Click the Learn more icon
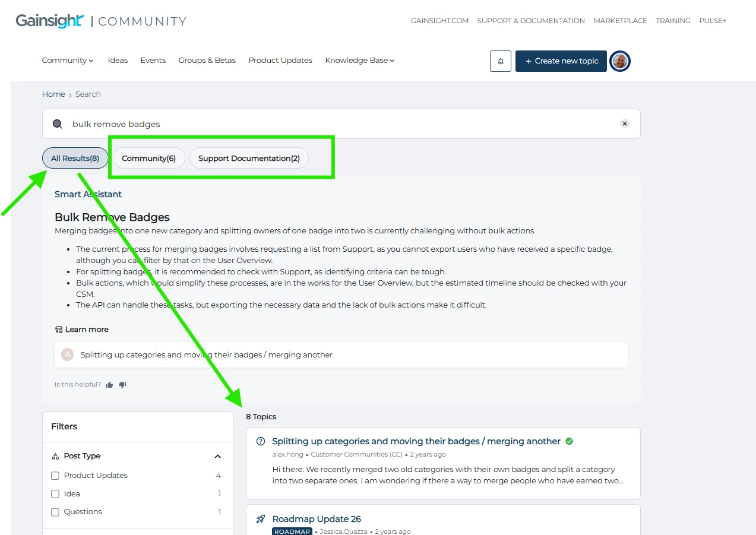 point(59,330)
